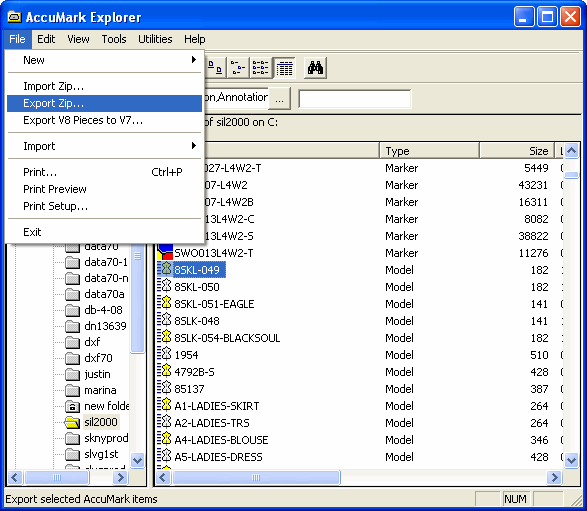Select the dxf folder
Viewport: 587px width, 511px height.
click(92, 342)
